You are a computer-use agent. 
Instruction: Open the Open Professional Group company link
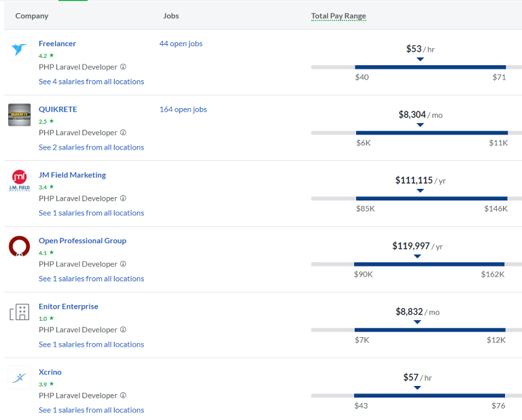coord(82,241)
